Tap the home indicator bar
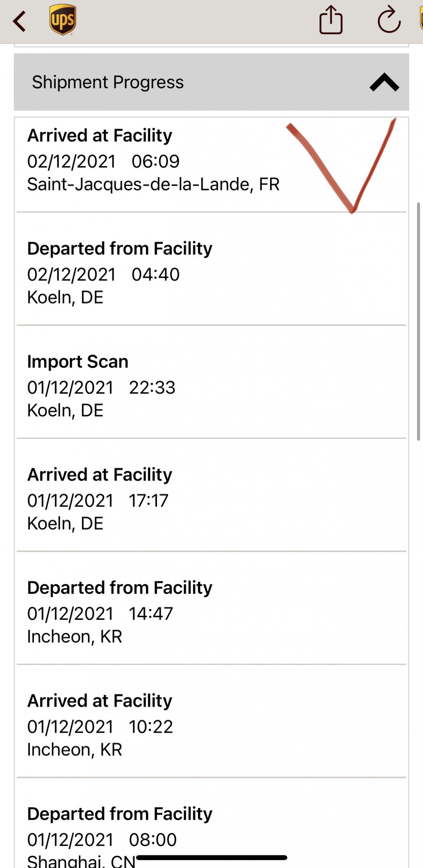 coord(211,858)
